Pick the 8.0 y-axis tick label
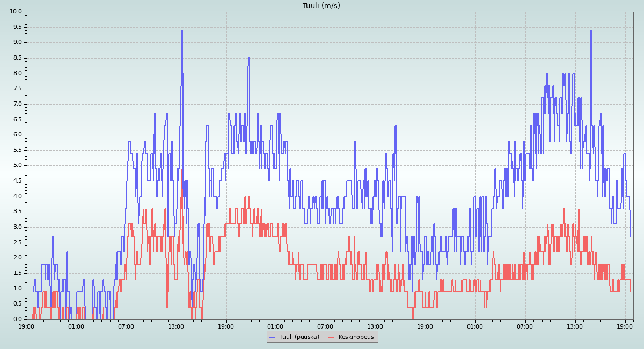 pos(18,74)
